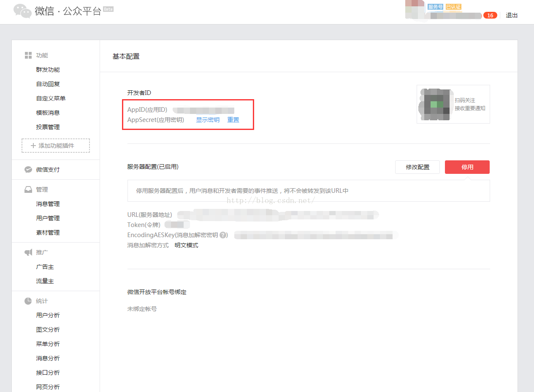Click the URL(服务器地址) label
This screenshot has height=392, width=534.
150,215
